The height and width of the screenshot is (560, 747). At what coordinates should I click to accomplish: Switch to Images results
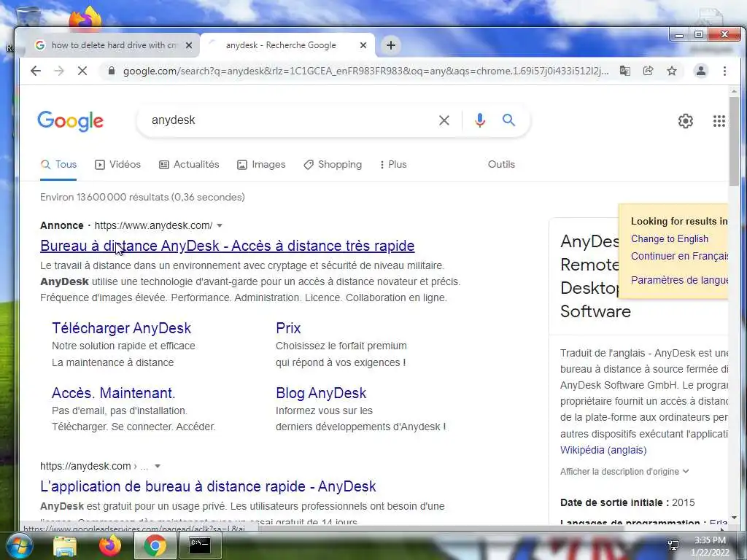pos(261,165)
